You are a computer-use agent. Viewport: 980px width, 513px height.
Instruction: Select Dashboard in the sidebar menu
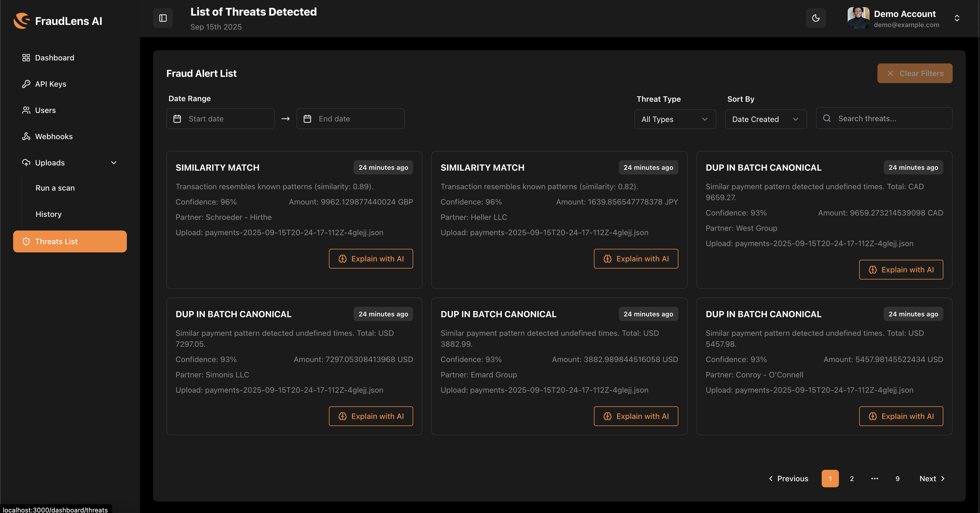(54, 57)
